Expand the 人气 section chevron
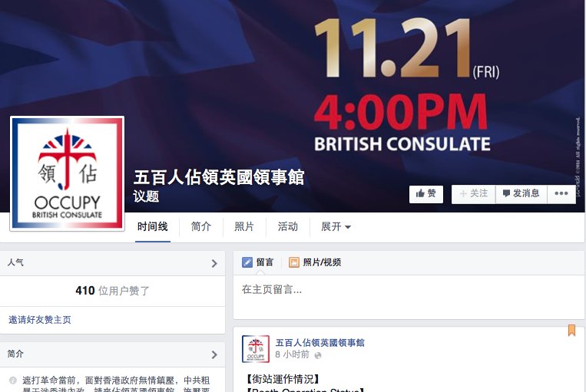Screen dimensions: 586x392 pos(214,263)
